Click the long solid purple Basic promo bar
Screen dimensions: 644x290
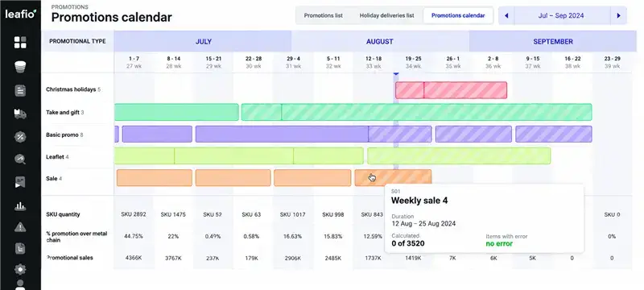tap(282, 135)
